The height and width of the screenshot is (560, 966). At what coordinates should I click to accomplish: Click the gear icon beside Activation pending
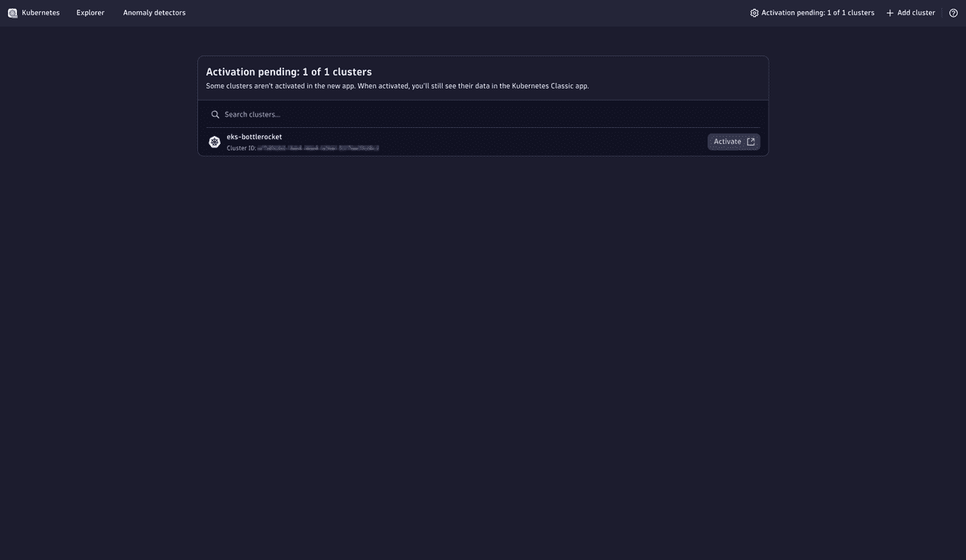click(x=754, y=13)
